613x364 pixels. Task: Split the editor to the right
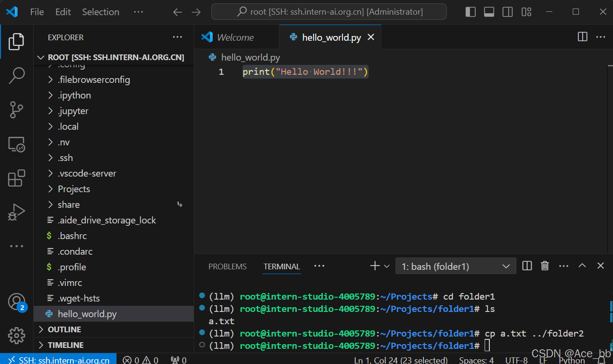pyautogui.click(x=583, y=37)
